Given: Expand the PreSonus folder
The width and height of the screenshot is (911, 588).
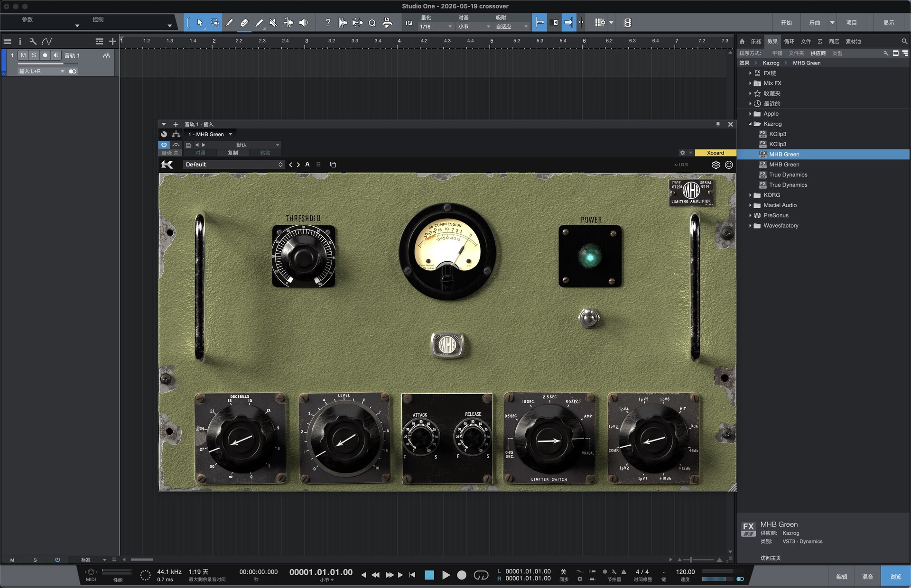Looking at the screenshot, I should pyautogui.click(x=750, y=215).
